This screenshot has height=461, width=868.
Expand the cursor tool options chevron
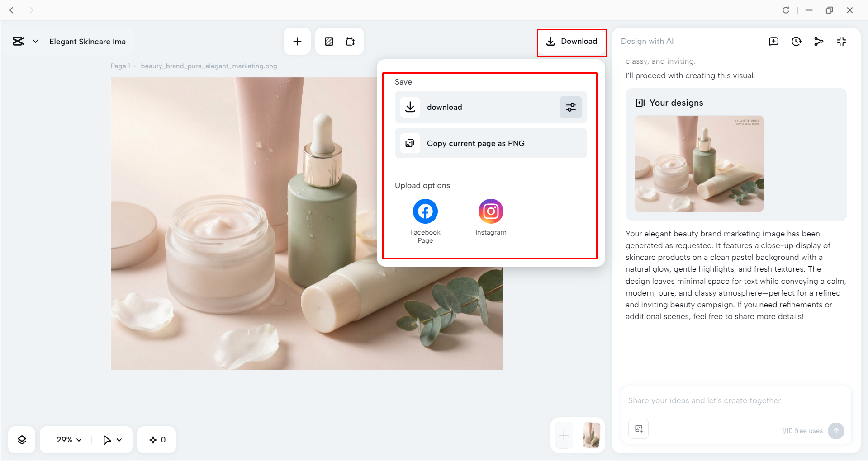tap(119, 440)
